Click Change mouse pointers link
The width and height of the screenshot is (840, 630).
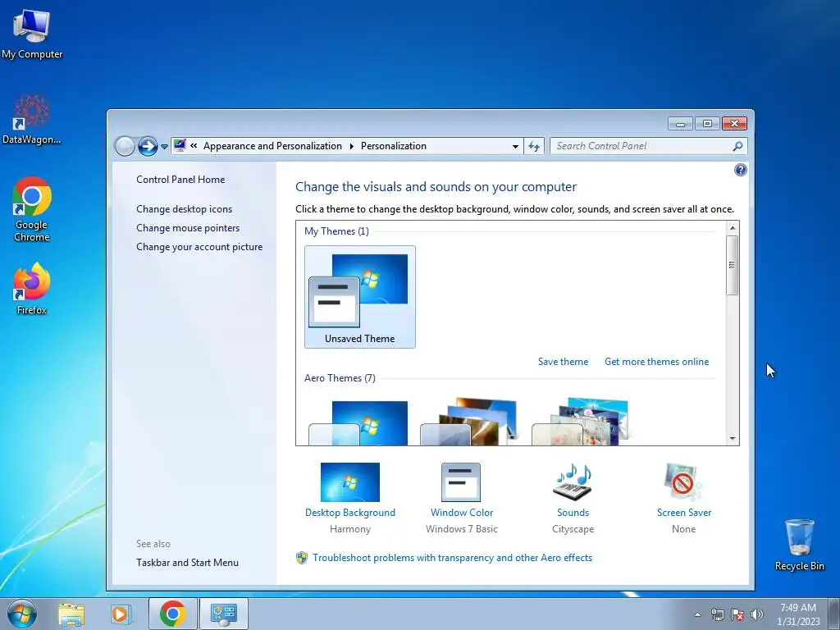[x=188, y=228]
